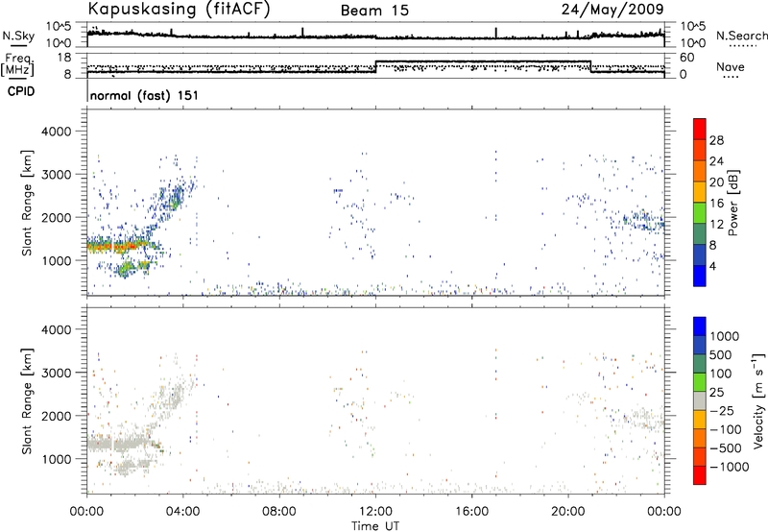Click the yellow 16–20 dB Power color segment
Viewport: 768px width, 532px height.
point(700,191)
